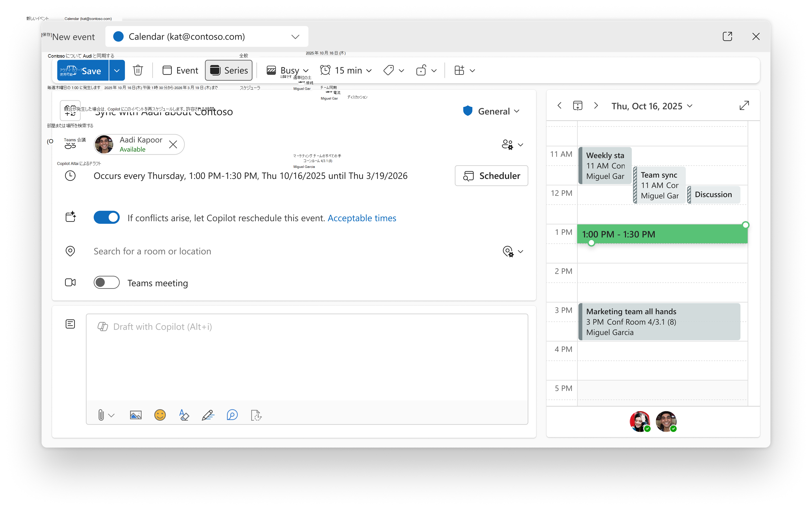Jump to today in calendar panel
This screenshot has height=510, width=812.
coord(578,106)
